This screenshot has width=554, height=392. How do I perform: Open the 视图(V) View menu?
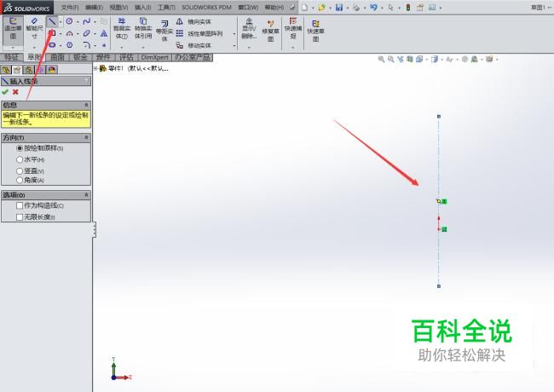(118, 8)
